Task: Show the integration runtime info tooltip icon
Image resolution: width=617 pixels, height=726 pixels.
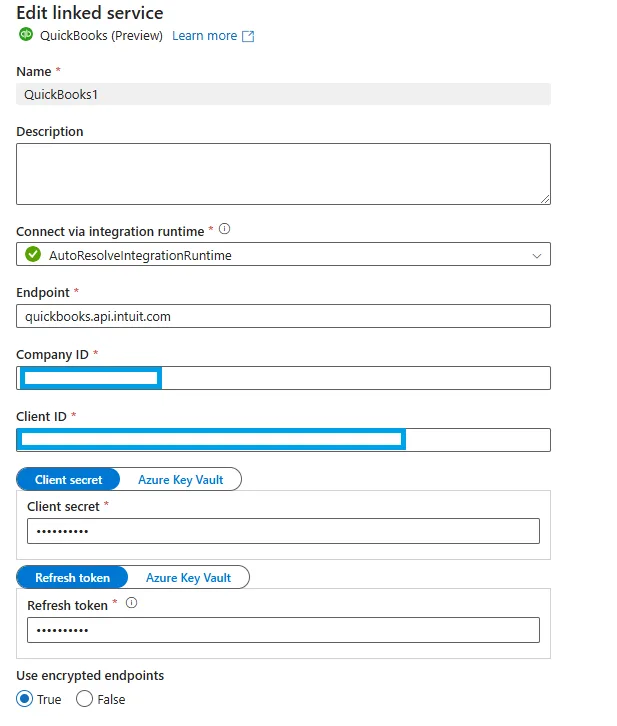Action: coord(224,229)
